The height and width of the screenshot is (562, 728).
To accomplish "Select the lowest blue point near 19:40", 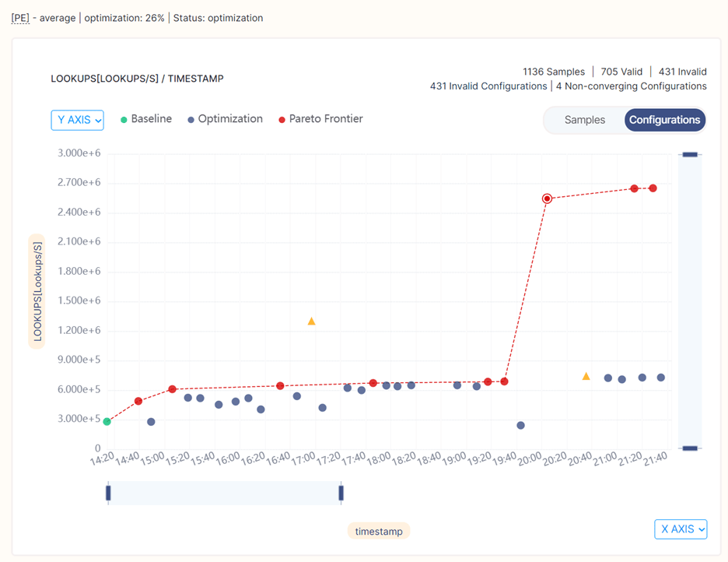I will click(520, 426).
